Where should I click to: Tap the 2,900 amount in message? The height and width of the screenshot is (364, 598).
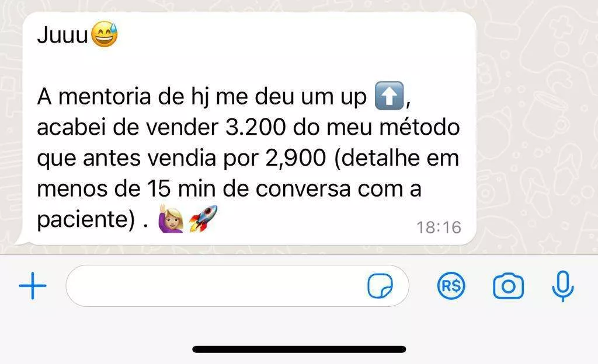pos(296,157)
